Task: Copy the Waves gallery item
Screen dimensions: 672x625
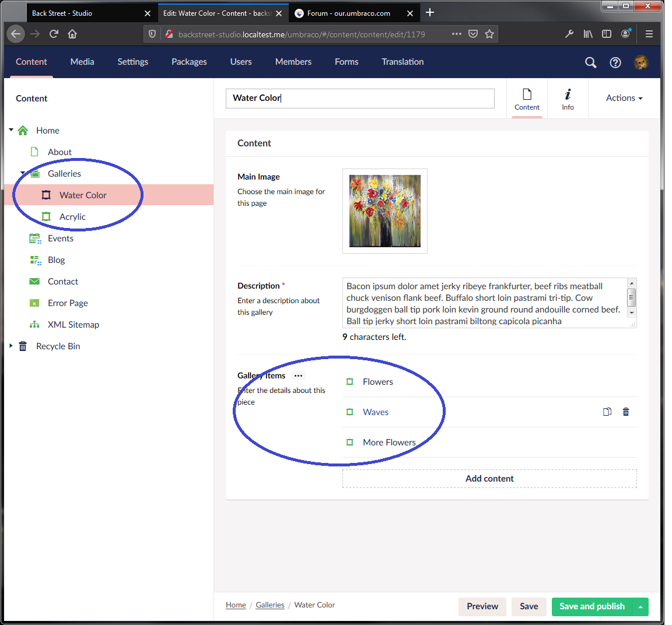Action: point(607,412)
